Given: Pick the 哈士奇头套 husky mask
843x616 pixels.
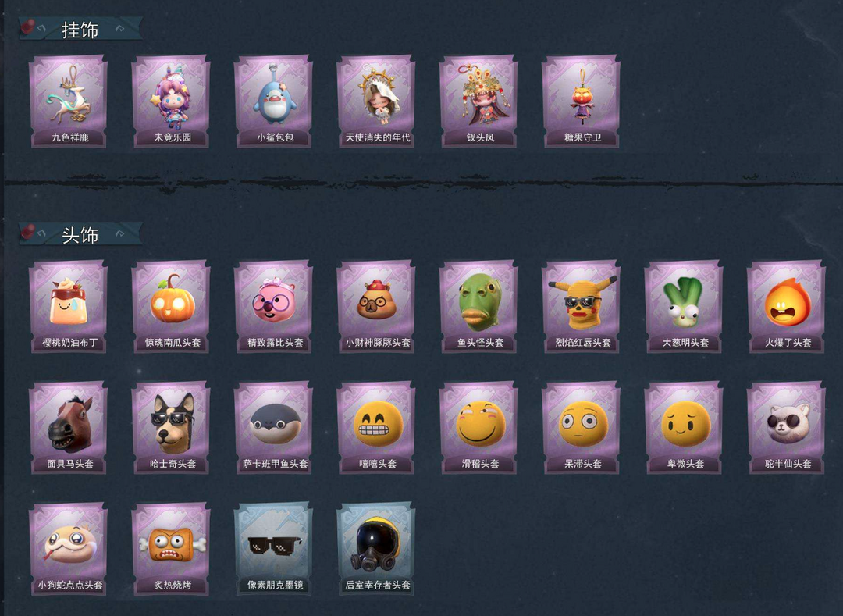Looking at the screenshot, I should (x=172, y=428).
